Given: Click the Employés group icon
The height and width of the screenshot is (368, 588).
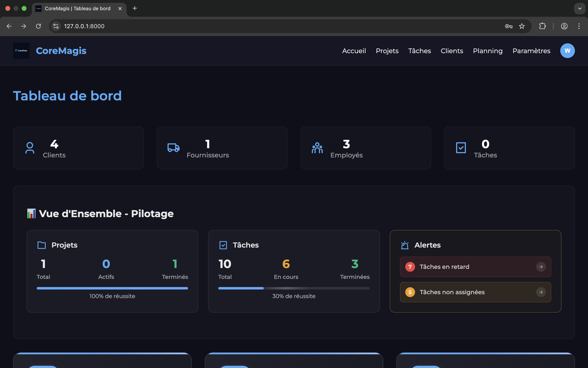Looking at the screenshot, I should (317, 148).
